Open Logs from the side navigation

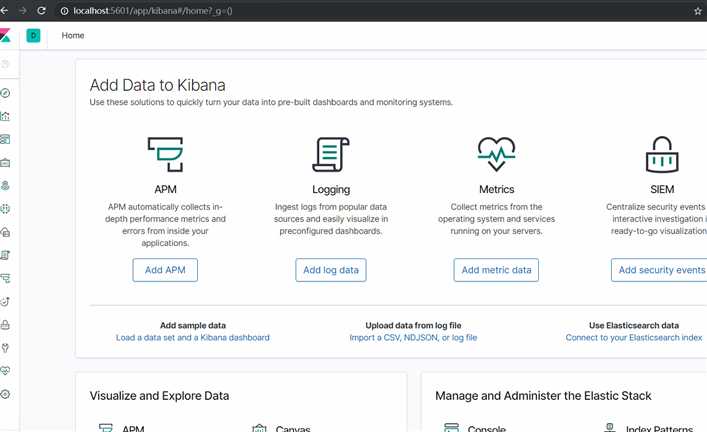pyautogui.click(x=5, y=255)
